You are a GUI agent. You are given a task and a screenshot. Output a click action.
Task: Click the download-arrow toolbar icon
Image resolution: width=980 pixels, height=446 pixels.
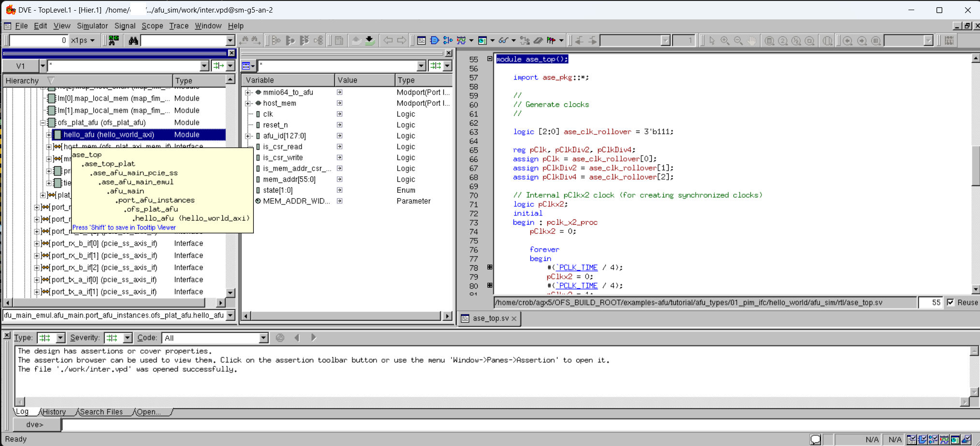(x=370, y=41)
